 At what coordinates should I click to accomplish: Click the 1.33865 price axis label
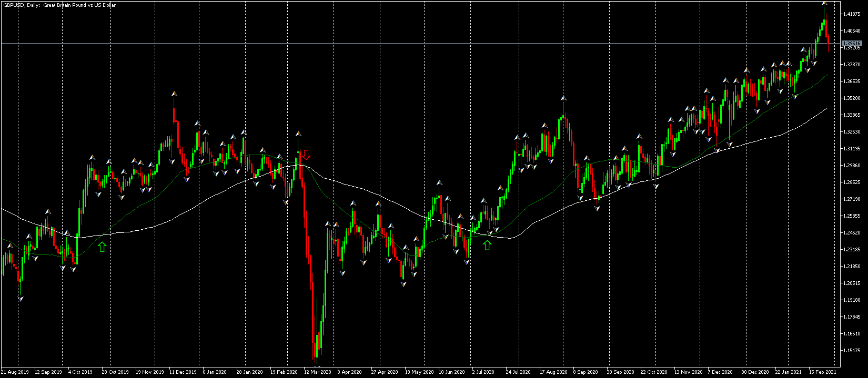[852, 115]
